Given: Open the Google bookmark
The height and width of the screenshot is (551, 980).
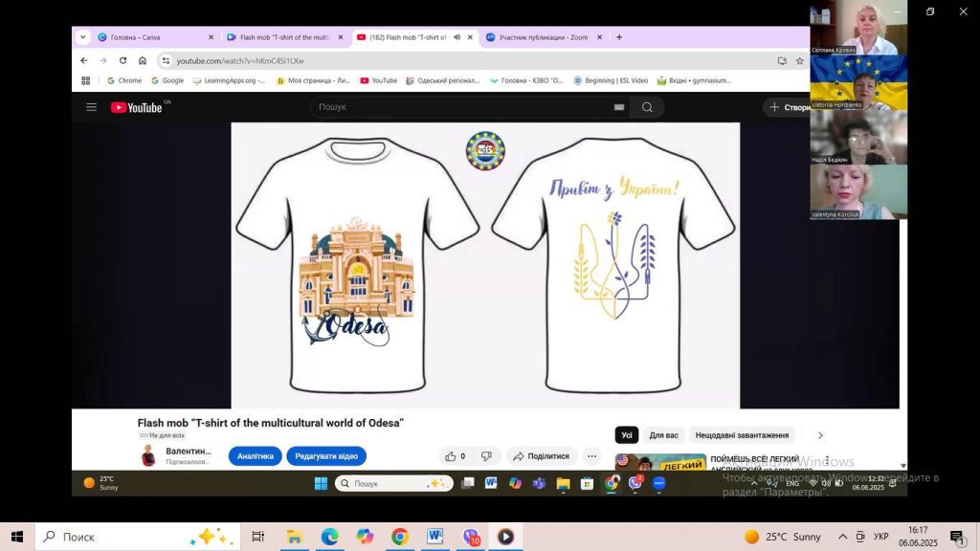Looking at the screenshot, I should 167,80.
